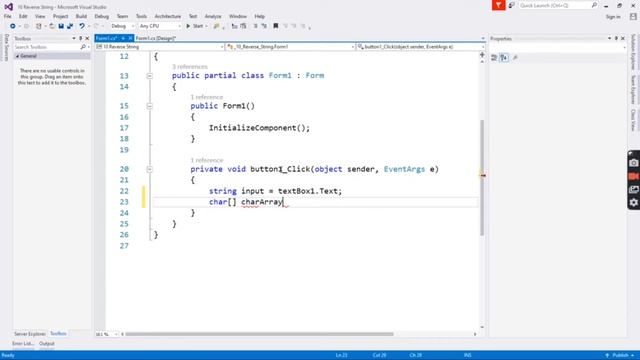This screenshot has height=360, width=640.
Task: Click the New Project toolbar icon
Action: tap(39, 26)
